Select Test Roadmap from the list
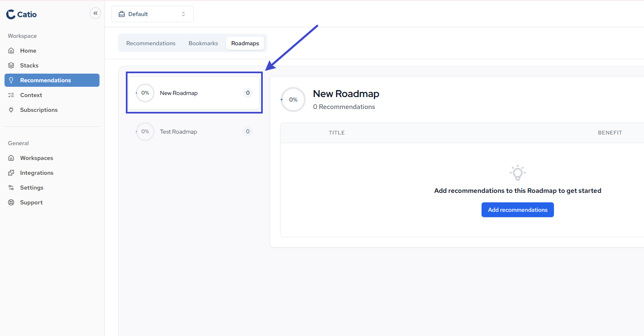 click(x=178, y=131)
